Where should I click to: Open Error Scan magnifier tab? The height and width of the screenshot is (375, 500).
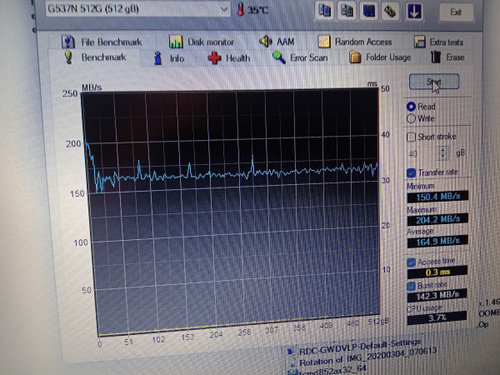point(300,58)
